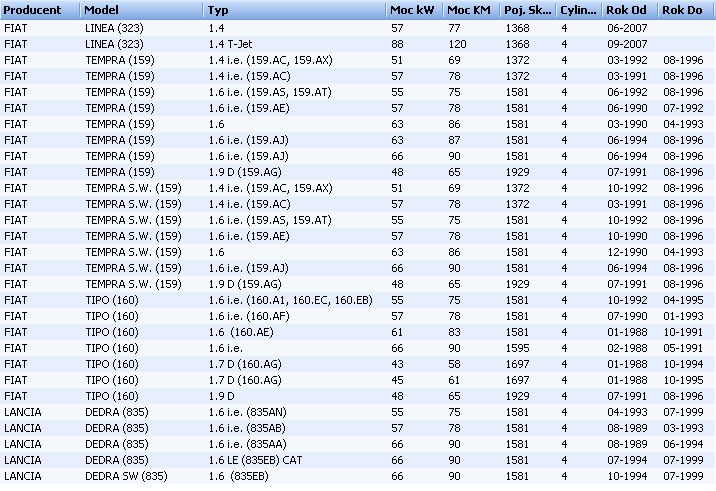The image size is (716, 491).
Task: Select 04-1993 end date of TEMPRA (159) 1.6
Action: pyautogui.click(x=683, y=124)
